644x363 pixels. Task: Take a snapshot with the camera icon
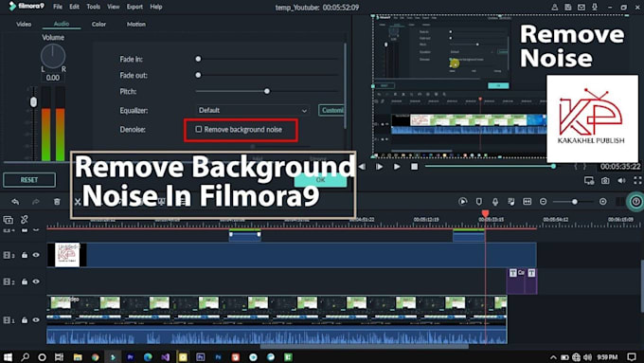tap(605, 180)
